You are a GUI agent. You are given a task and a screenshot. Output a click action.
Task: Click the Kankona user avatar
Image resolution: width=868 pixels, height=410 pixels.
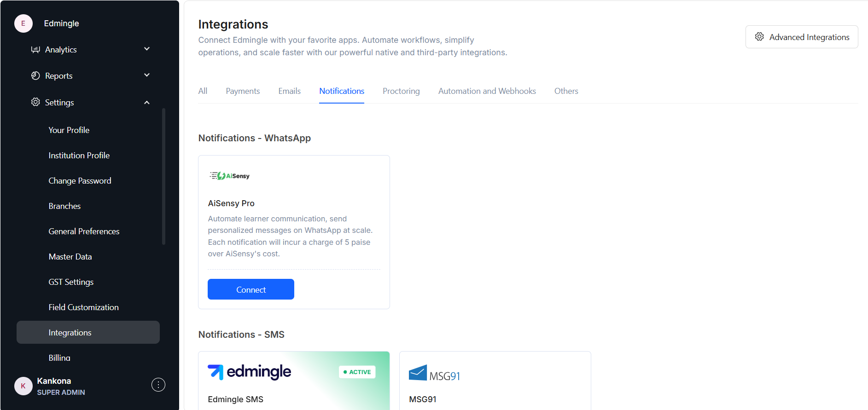[23, 386]
